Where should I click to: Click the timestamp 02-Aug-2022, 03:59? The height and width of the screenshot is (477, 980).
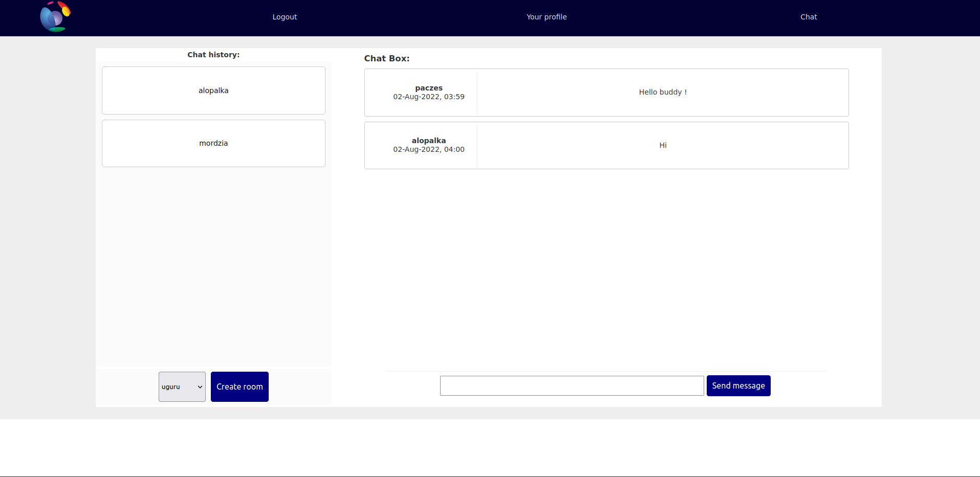[429, 97]
